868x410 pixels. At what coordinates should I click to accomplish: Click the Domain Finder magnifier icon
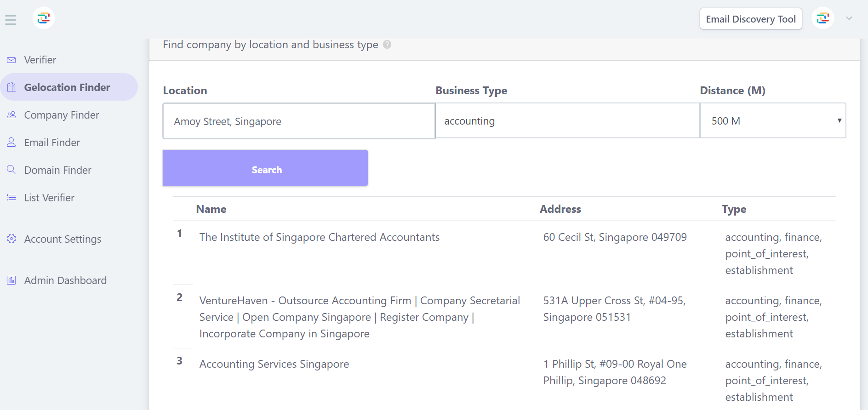[x=11, y=170]
